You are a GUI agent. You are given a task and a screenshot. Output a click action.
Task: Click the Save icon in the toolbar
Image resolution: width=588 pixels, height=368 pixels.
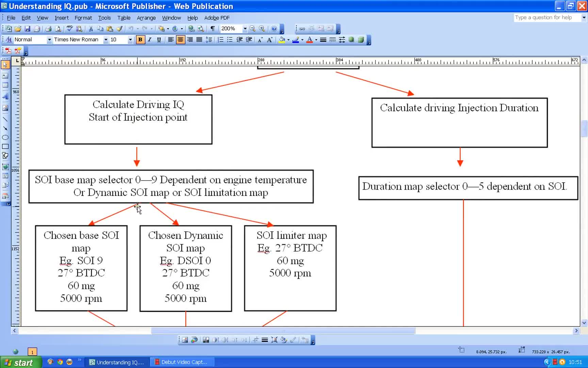(x=27, y=29)
